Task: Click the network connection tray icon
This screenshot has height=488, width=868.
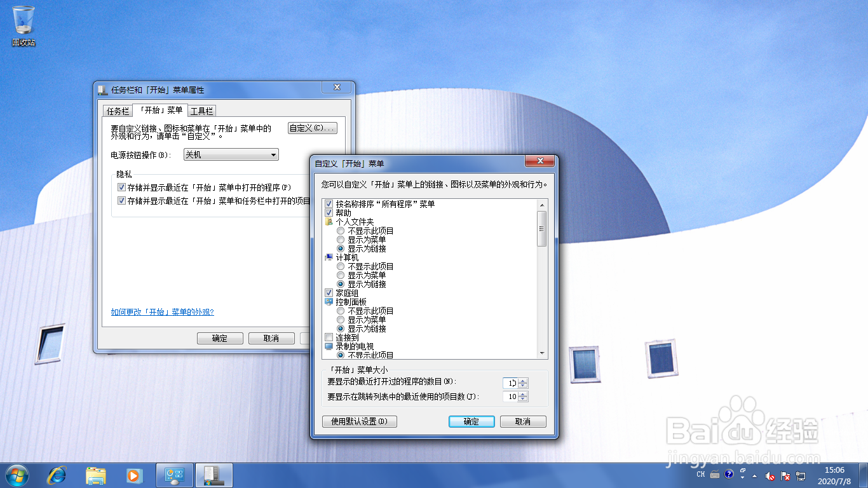Action: point(801,475)
